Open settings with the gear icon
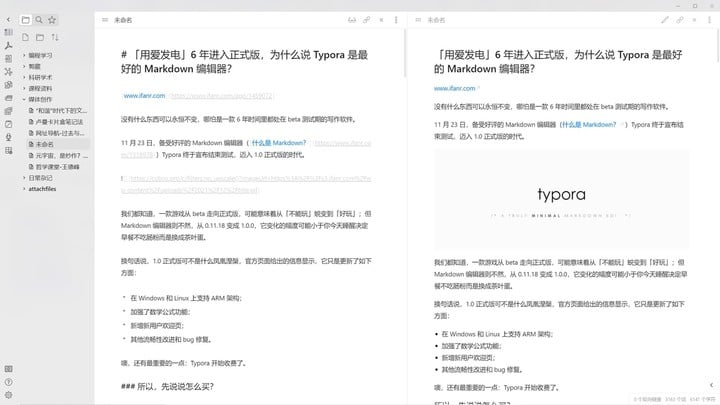720x405 pixels. (x=8, y=395)
